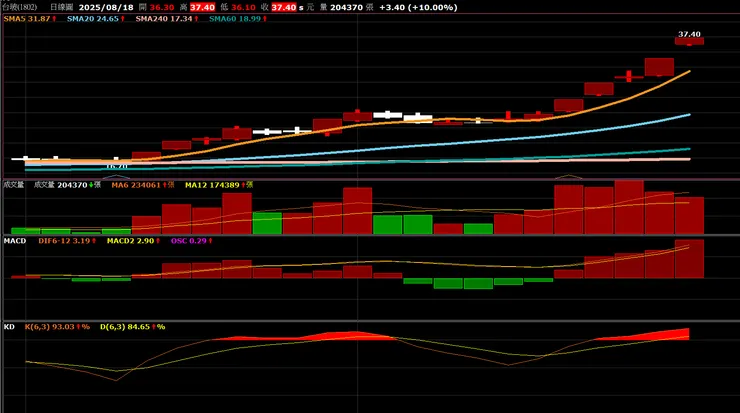
Task: Click the 成交量 204370 value label
Action: [67, 185]
